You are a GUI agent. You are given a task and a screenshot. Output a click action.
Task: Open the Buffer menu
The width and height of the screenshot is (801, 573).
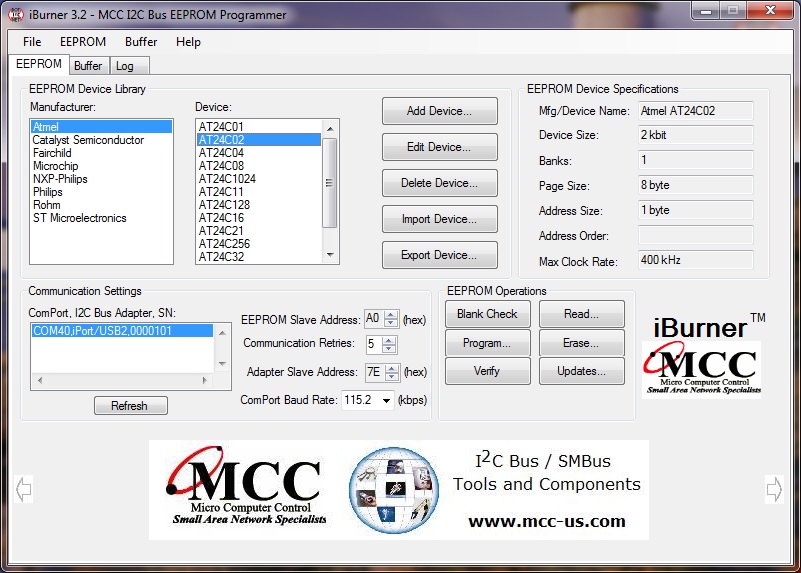tap(141, 42)
